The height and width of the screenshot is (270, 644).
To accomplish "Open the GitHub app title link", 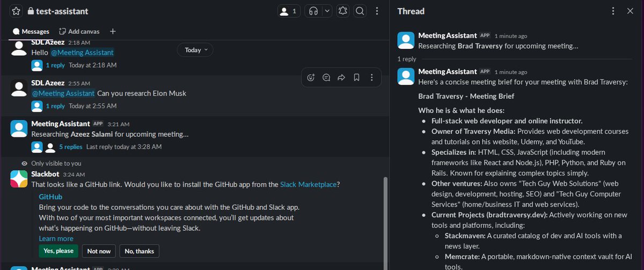I will pyautogui.click(x=50, y=197).
